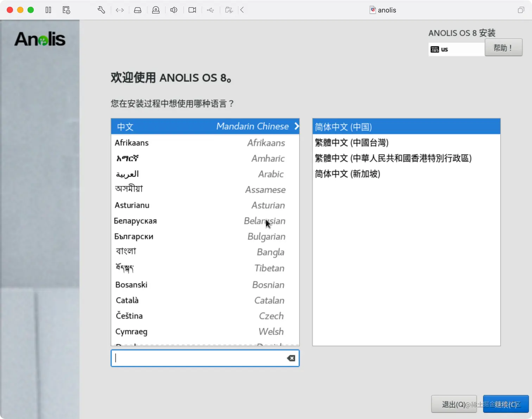This screenshot has height=419, width=532.
Task: Select Asturianu in language list
Action: 205,205
